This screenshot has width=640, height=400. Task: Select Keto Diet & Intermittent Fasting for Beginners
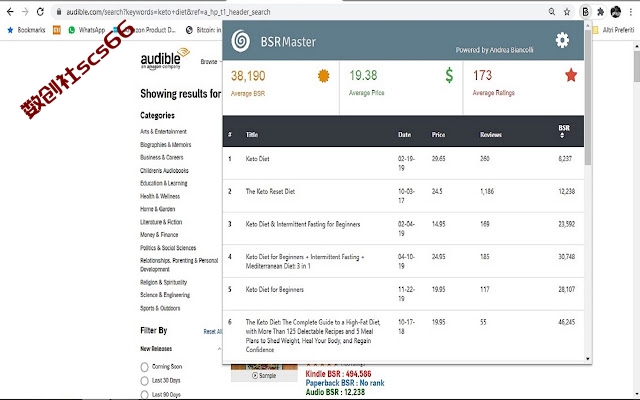click(303, 224)
